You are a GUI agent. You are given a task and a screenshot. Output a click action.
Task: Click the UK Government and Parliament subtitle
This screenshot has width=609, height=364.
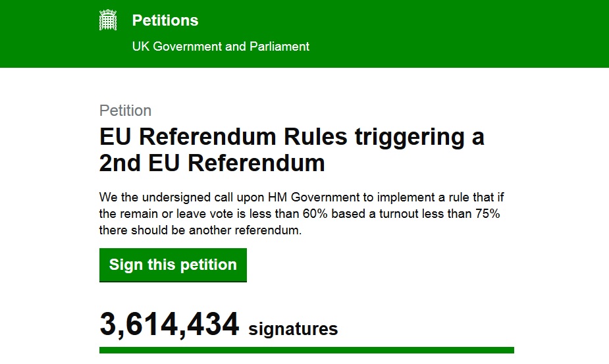[x=221, y=47]
